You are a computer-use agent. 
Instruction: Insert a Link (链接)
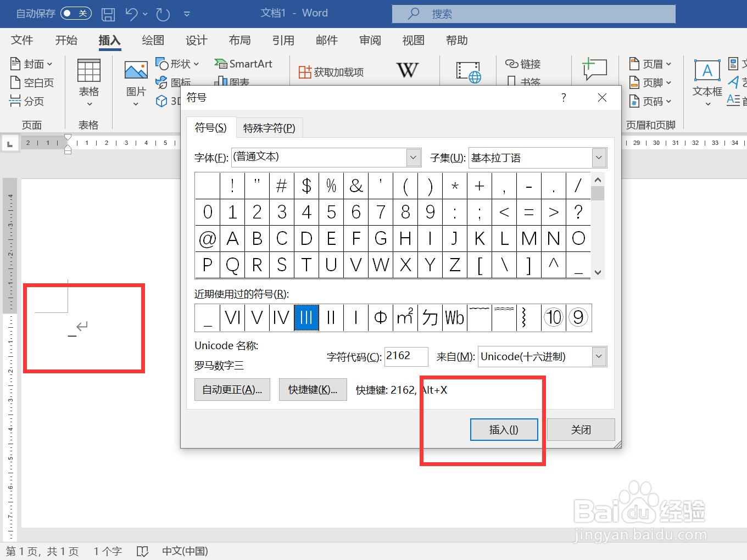tap(523, 64)
